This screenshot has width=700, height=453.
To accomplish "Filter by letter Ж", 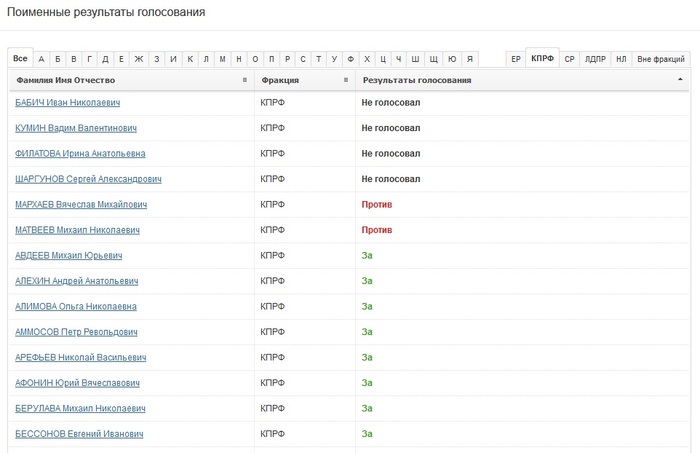I will [x=139, y=59].
